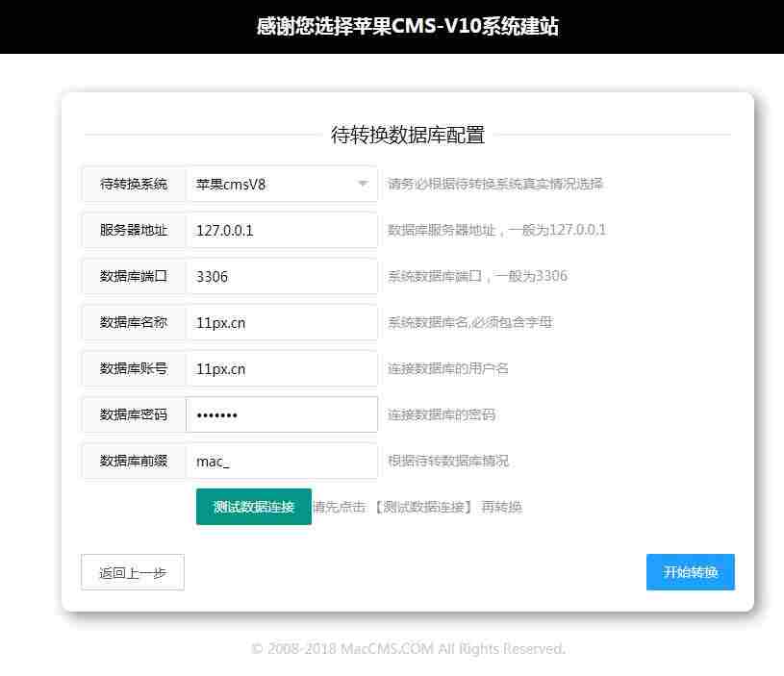
Task: Click into the 数据库账号 input field
Action: tap(282, 368)
